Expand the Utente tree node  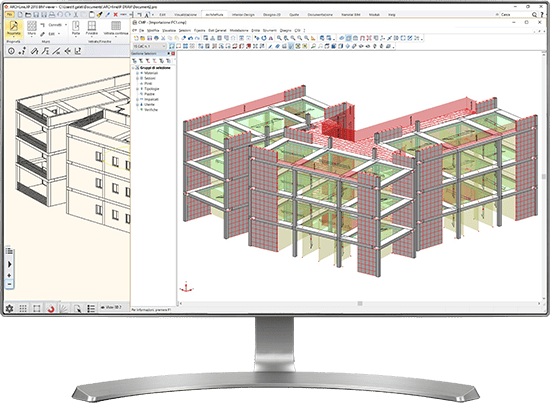tap(138, 105)
